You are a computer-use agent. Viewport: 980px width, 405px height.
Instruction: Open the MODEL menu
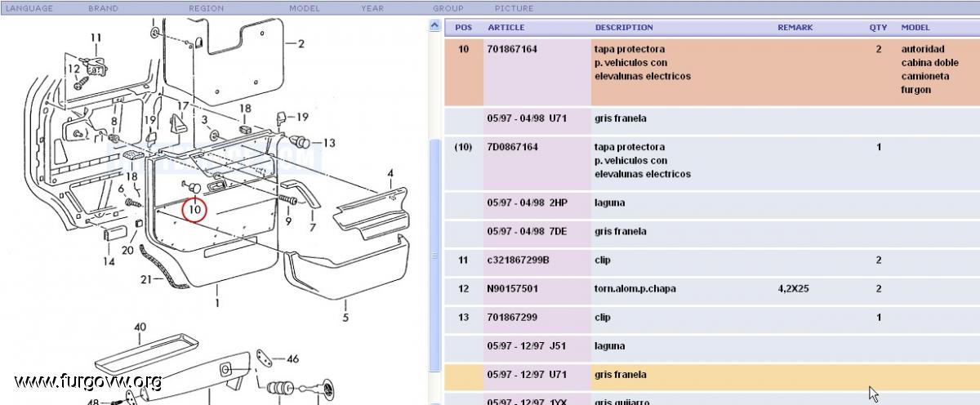point(305,8)
